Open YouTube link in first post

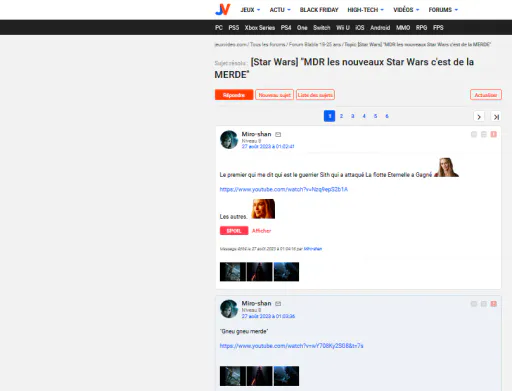[284, 189]
